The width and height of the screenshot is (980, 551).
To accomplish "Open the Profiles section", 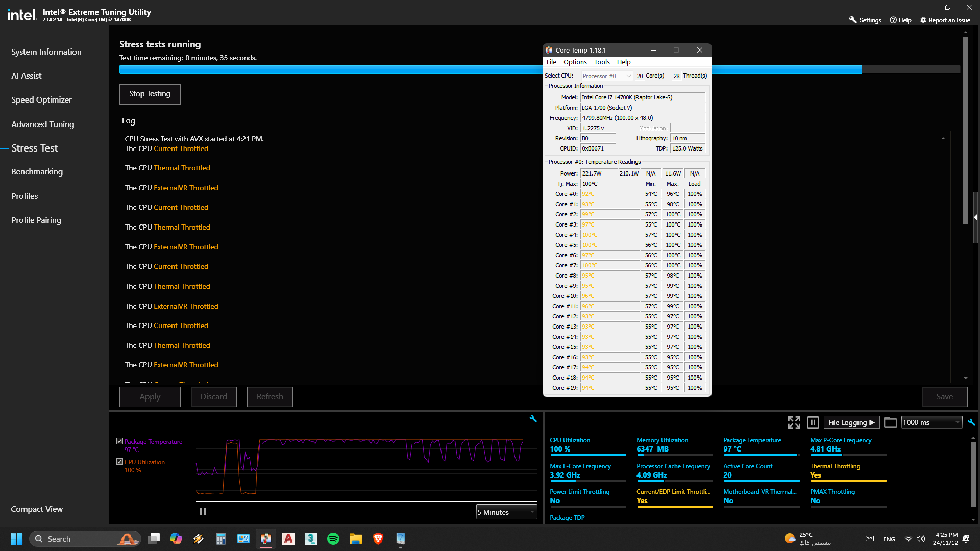I will [24, 196].
